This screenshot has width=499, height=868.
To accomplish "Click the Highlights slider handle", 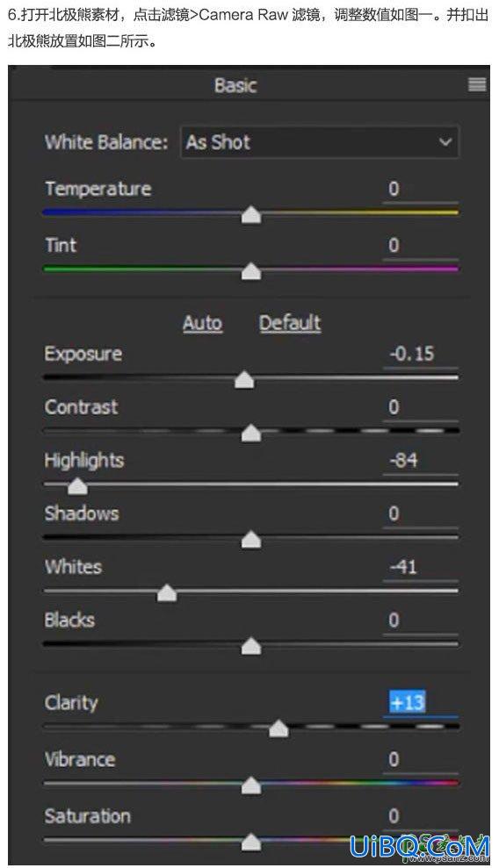I will 77,486.
